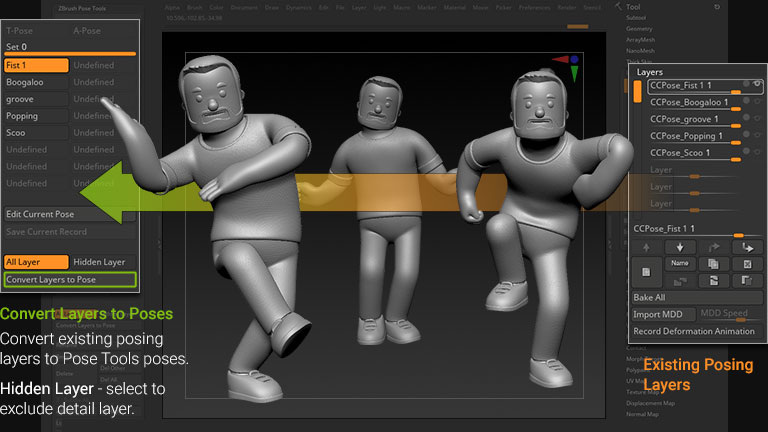The width and height of the screenshot is (768, 432).
Task: Click the New layer page icon
Action: [x=647, y=272]
